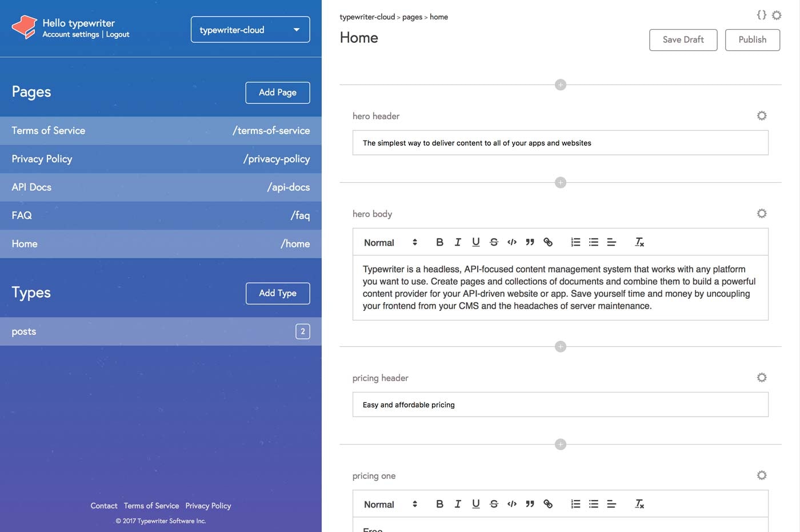800x532 pixels.
Task: Toggle underline in the hero body editor
Action: [x=476, y=242]
